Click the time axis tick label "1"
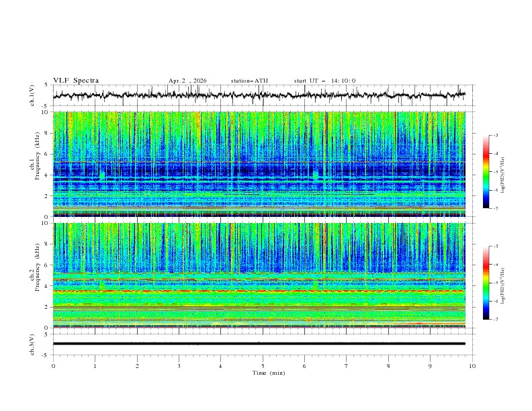 coord(95,366)
